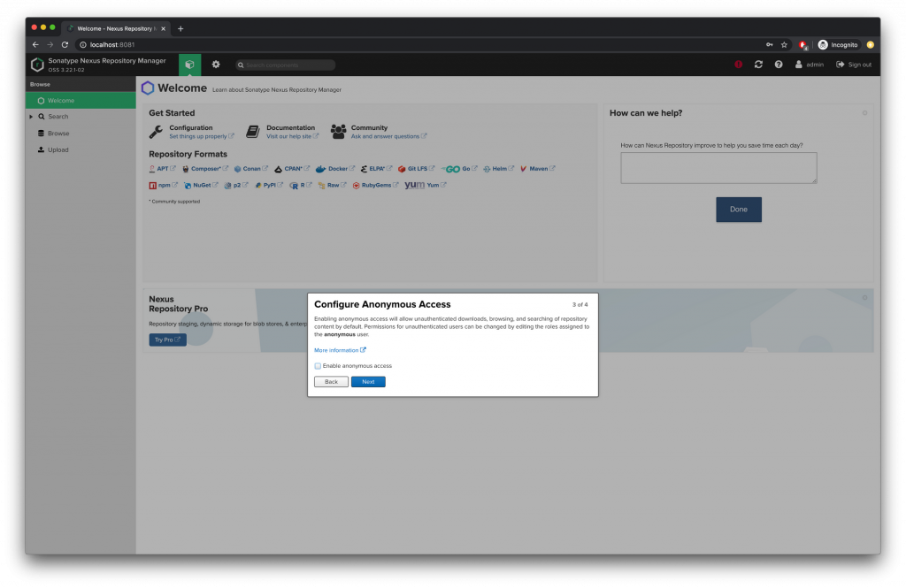Click the feedback text area
The height and width of the screenshot is (588, 906).
pyautogui.click(x=718, y=168)
